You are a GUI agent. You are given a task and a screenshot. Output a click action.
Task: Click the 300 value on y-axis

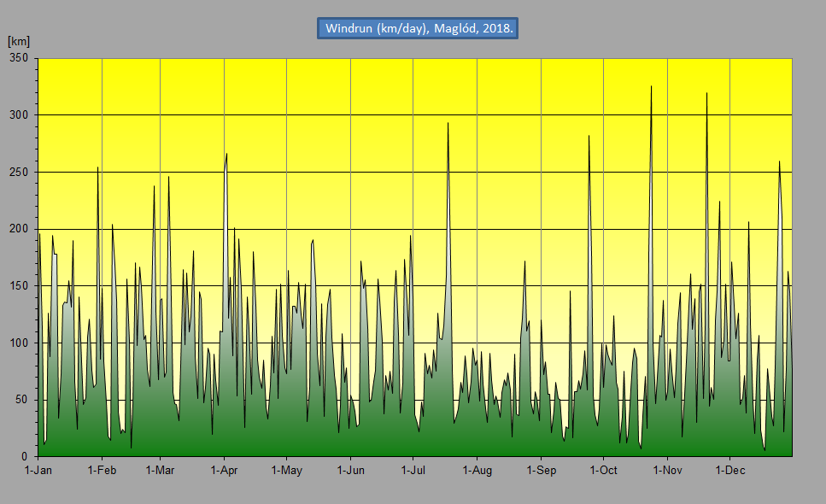pyautogui.click(x=19, y=115)
